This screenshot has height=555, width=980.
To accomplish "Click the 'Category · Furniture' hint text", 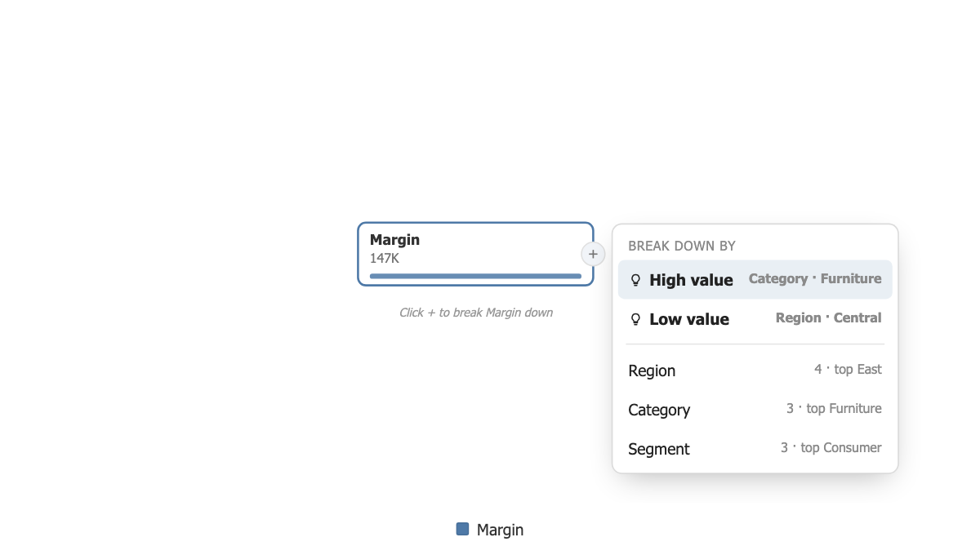I will coord(815,279).
